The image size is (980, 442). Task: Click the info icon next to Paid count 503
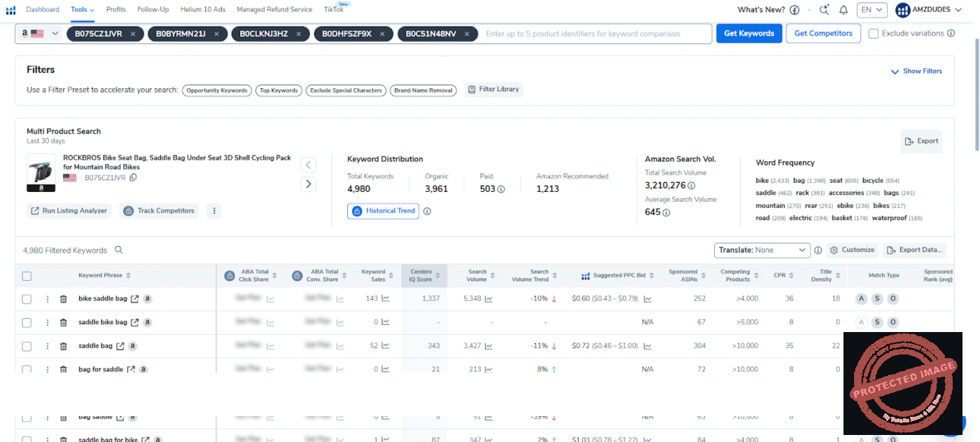point(501,189)
